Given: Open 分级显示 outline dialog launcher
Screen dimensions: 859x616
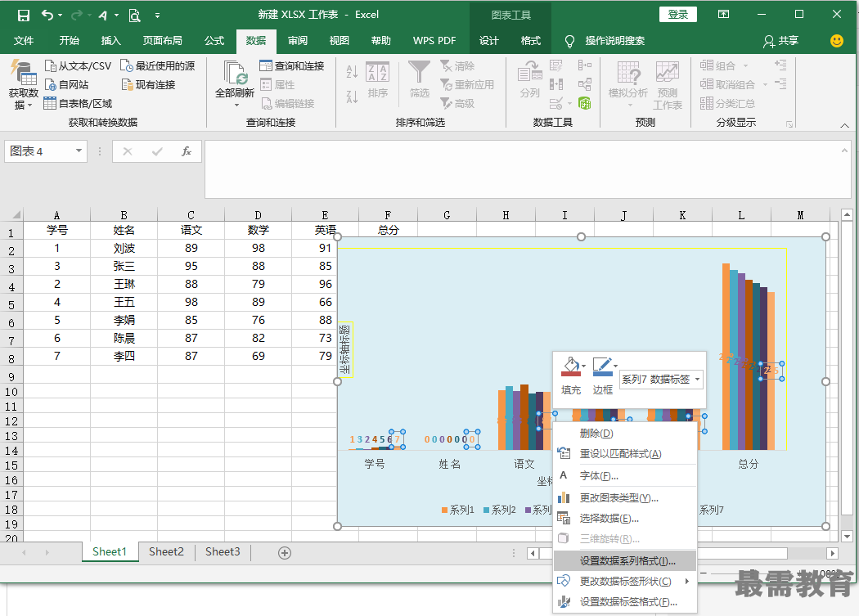Looking at the screenshot, I should click(789, 124).
